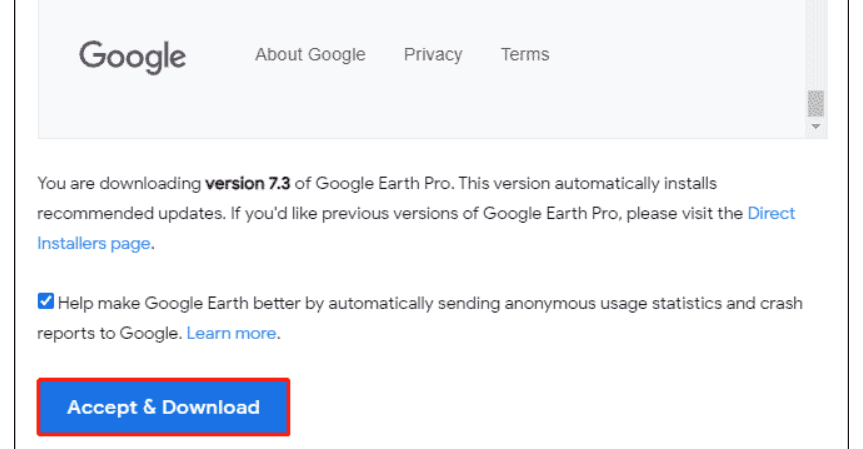Visit the Direct Installers page link

[771, 213]
